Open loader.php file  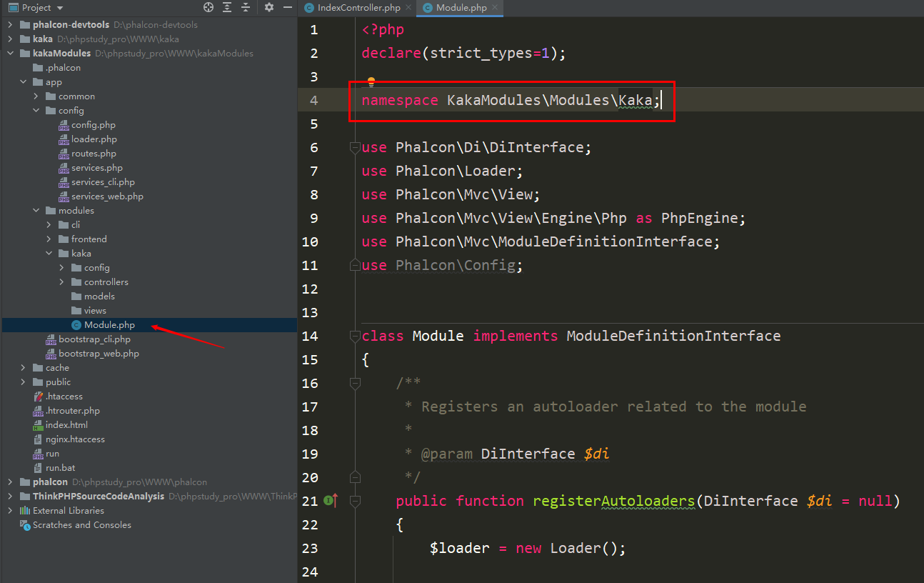(x=94, y=139)
